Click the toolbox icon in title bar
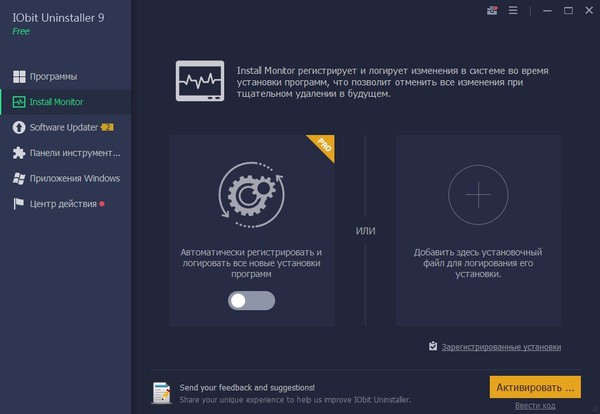The image size is (600, 414). (x=492, y=10)
